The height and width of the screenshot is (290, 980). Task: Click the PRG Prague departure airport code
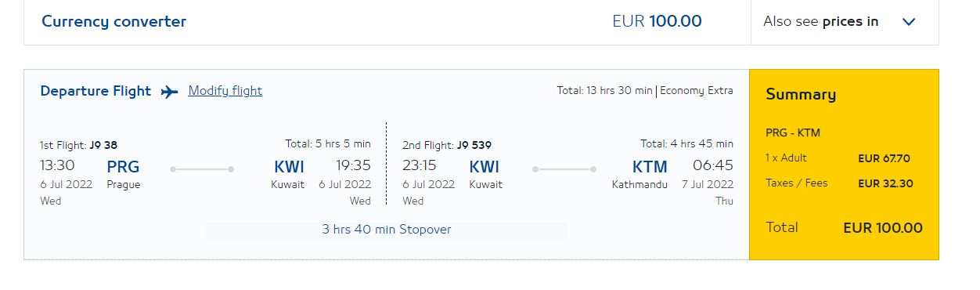click(x=123, y=167)
